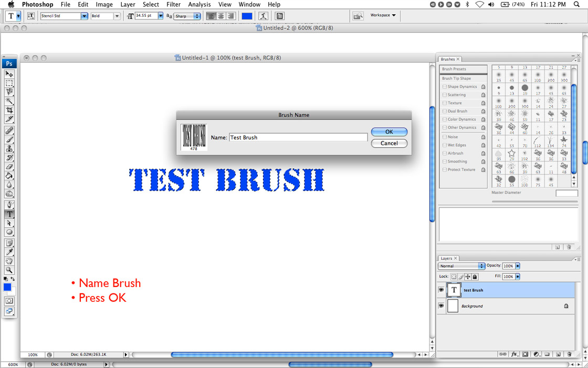Screen dimensions: 588x368
Task: Select the Crop tool
Action: click(9, 110)
